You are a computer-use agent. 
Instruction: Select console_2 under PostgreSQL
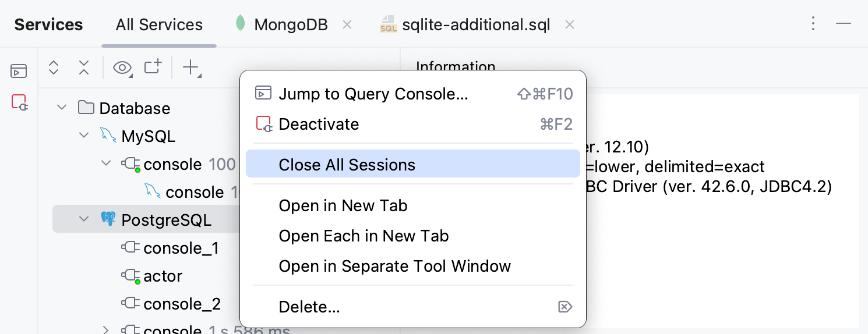[182, 304]
